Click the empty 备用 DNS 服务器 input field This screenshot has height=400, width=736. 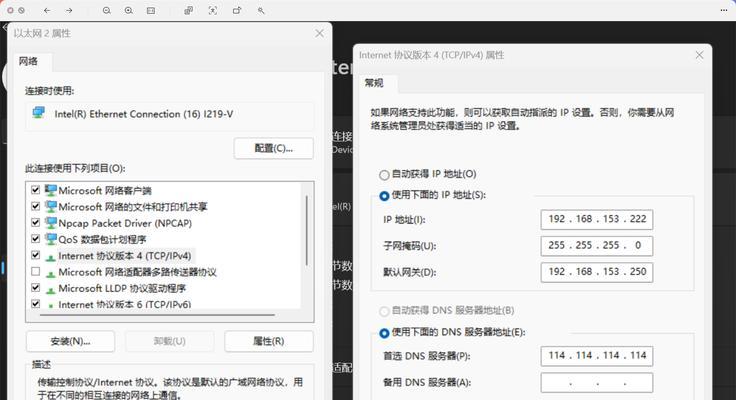tap(597, 383)
